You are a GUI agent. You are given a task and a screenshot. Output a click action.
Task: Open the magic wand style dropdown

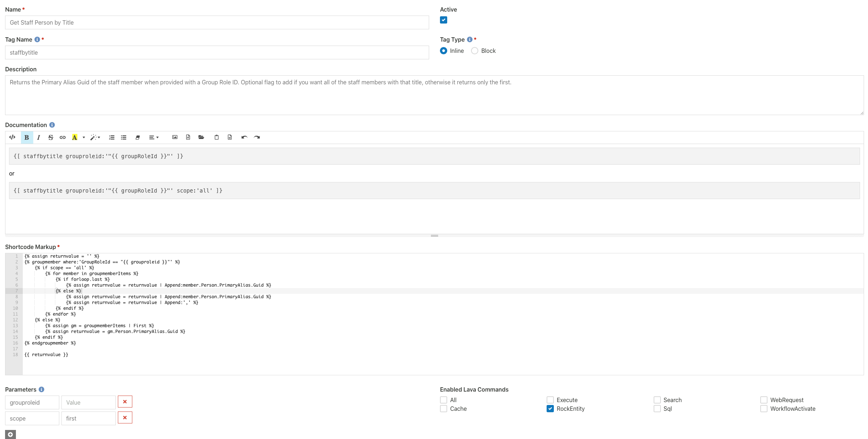pyautogui.click(x=95, y=137)
